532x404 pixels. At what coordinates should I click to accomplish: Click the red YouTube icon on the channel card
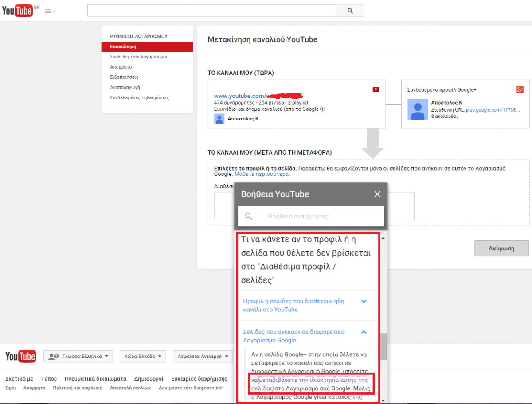(376, 89)
